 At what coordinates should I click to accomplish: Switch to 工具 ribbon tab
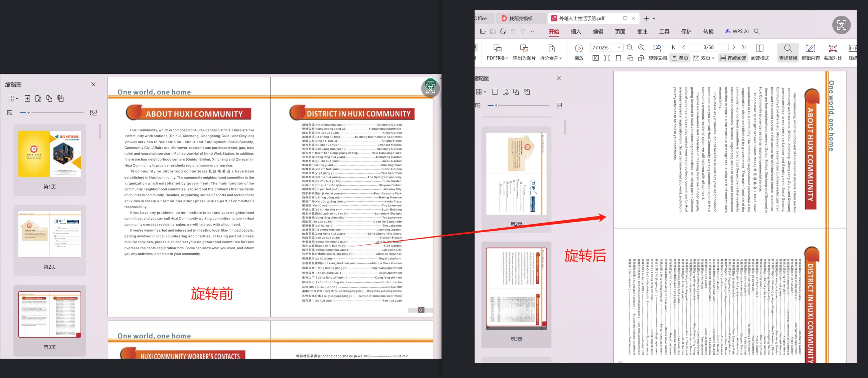pos(664,32)
